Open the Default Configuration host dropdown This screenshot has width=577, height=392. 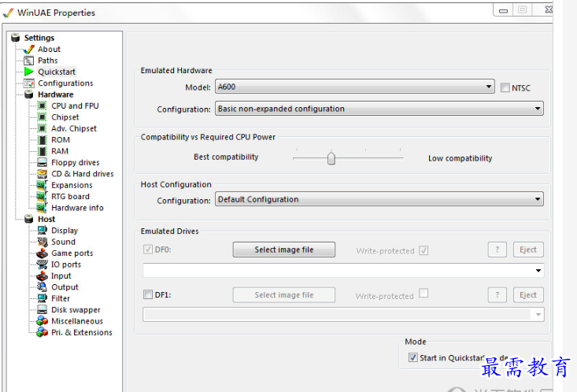pos(379,199)
